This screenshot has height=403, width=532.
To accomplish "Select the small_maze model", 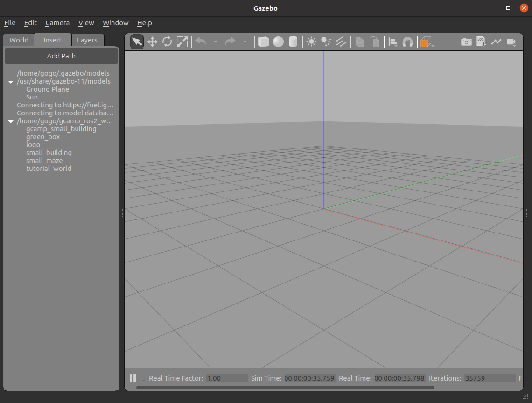I will tap(44, 161).
